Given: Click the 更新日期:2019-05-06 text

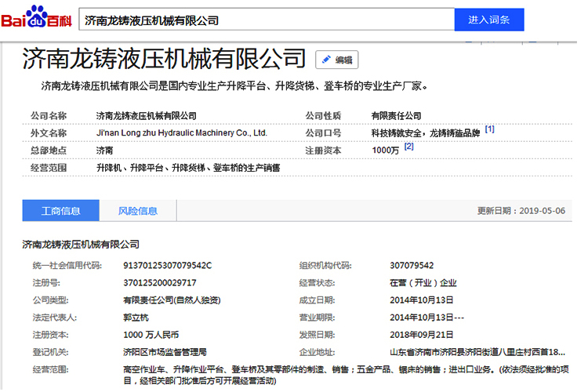Looking at the screenshot, I should pyautogui.click(x=521, y=210).
